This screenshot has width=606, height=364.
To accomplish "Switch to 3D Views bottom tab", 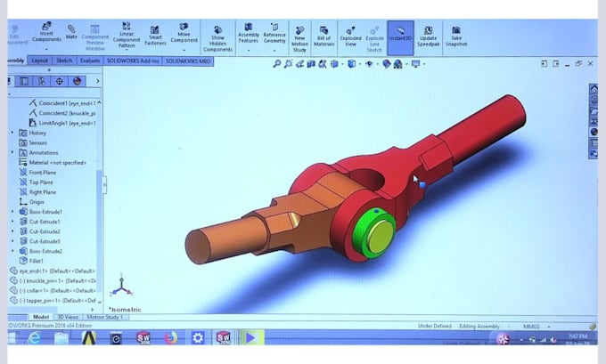I will pyautogui.click(x=68, y=317).
